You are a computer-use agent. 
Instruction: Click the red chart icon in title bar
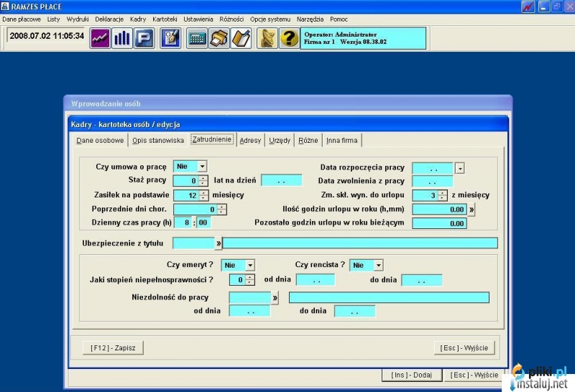point(528,6)
